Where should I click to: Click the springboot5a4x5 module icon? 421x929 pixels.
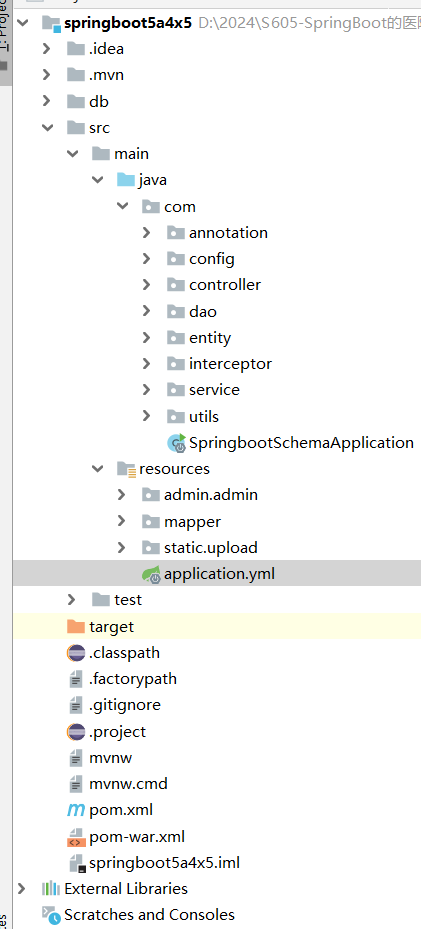pos(52,24)
